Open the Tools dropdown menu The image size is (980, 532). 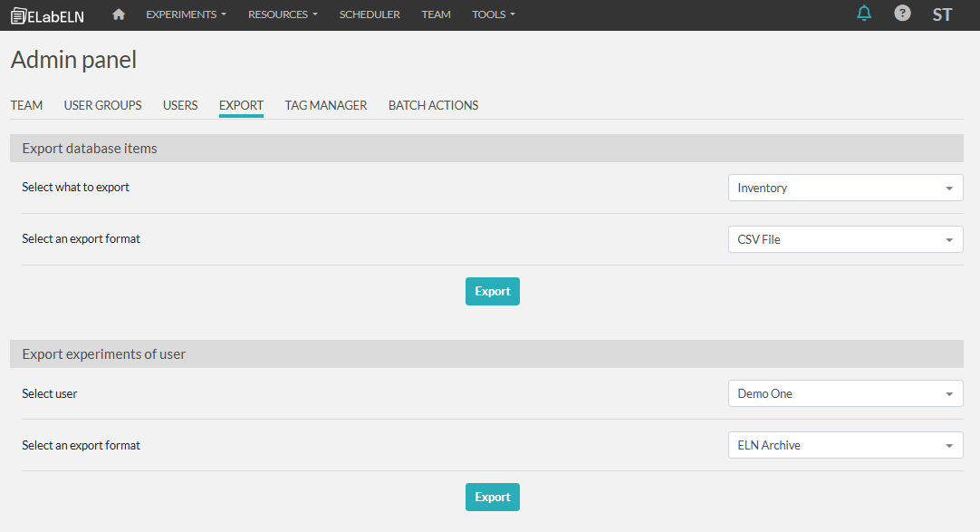[493, 15]
